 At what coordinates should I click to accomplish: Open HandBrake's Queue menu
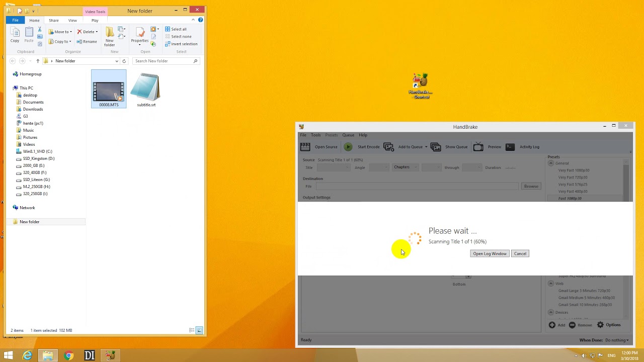348,135
